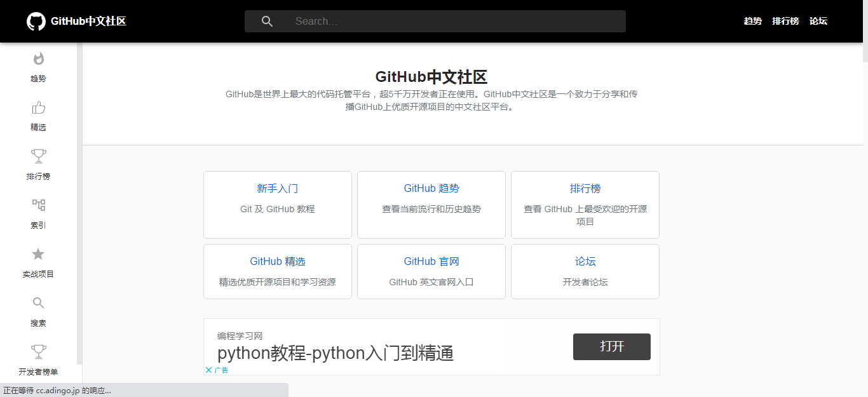The width and height of the screenshot is (868, 397).
Task: Select the 趋势 label in the sidebar
Action: click(38, 79)
